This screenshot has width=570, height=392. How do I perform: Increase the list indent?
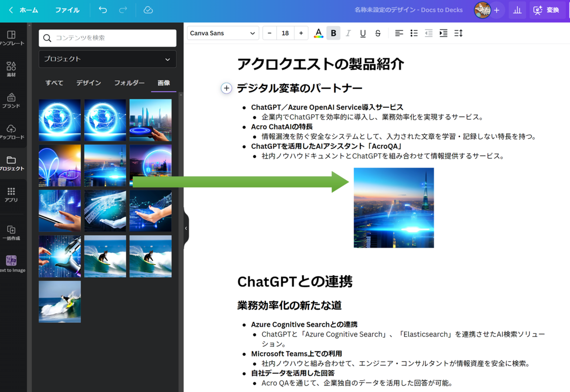[443, 33]
